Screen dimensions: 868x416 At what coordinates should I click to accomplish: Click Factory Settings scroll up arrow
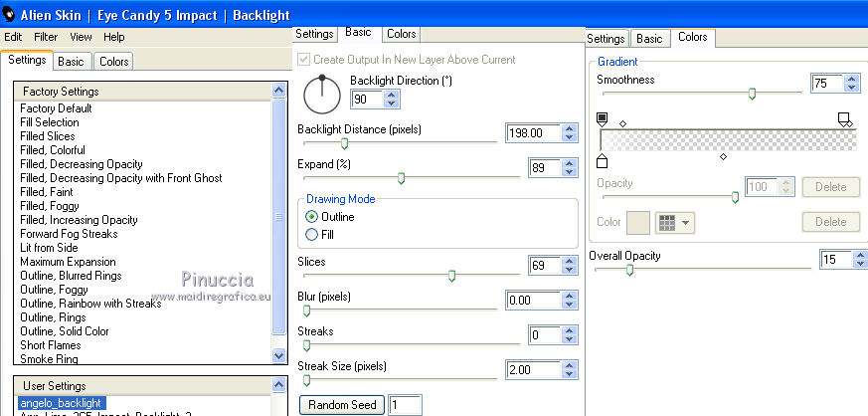click(279, 91)
